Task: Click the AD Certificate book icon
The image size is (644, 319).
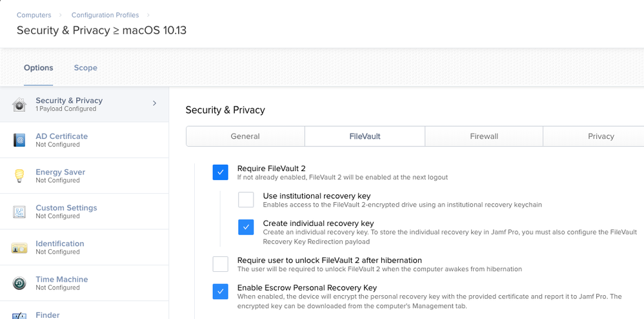Action: coord(19,140)
